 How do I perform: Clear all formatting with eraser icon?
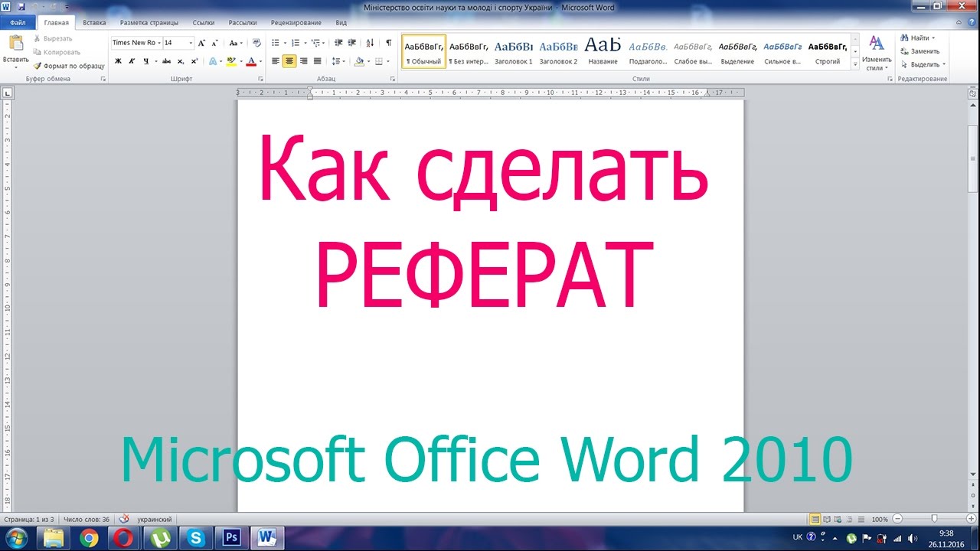[x=256, y=43]
